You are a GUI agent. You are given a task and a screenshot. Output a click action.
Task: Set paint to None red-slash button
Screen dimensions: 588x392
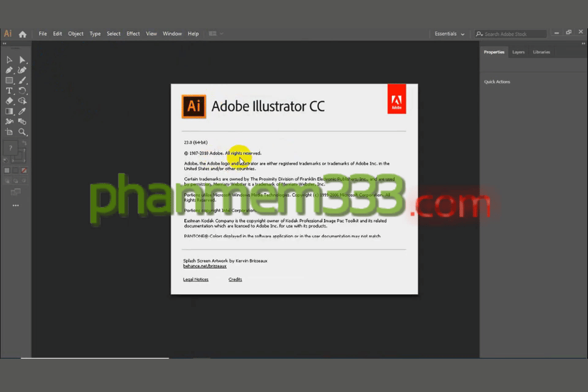24,171
